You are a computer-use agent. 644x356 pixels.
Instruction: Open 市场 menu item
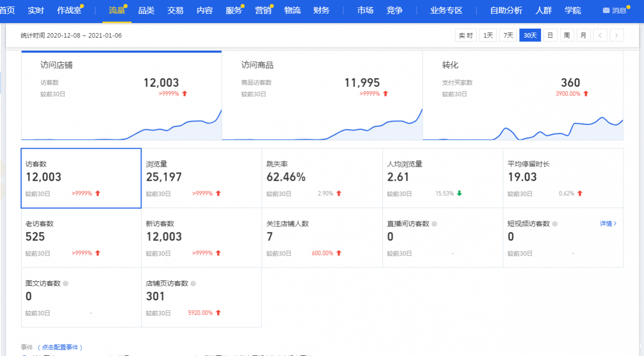[x=365, y=11]
